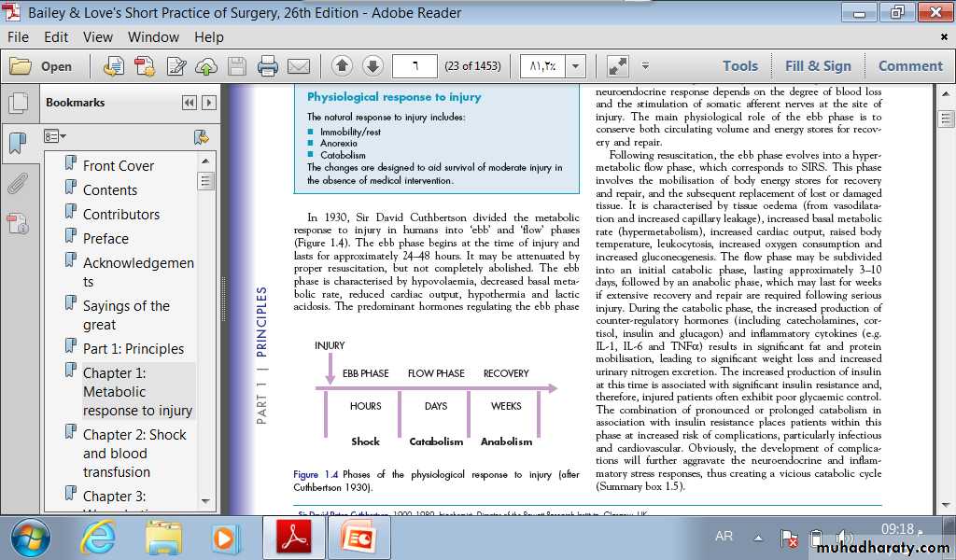Open the Fill & Sign pane

818,66
